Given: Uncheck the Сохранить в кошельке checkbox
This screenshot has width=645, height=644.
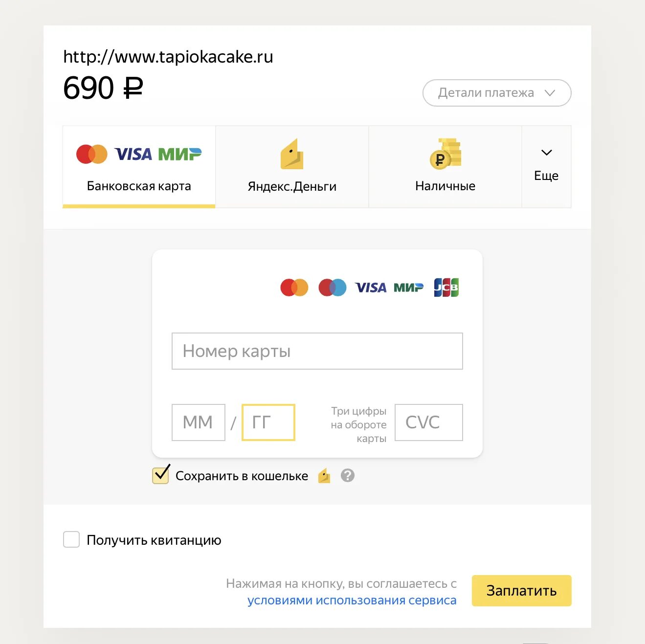Looking at the screenshot, I should click(x=160, y=475).
